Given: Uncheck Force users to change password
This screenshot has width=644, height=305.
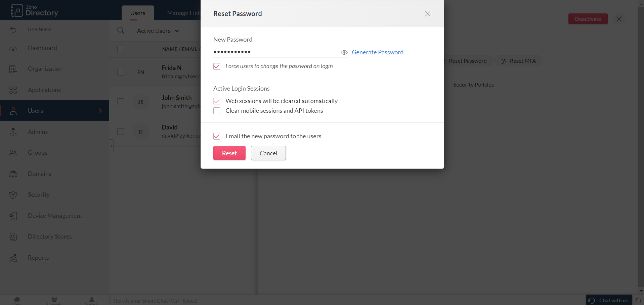Looking at the screenshot, I should (x=217, y=66).
